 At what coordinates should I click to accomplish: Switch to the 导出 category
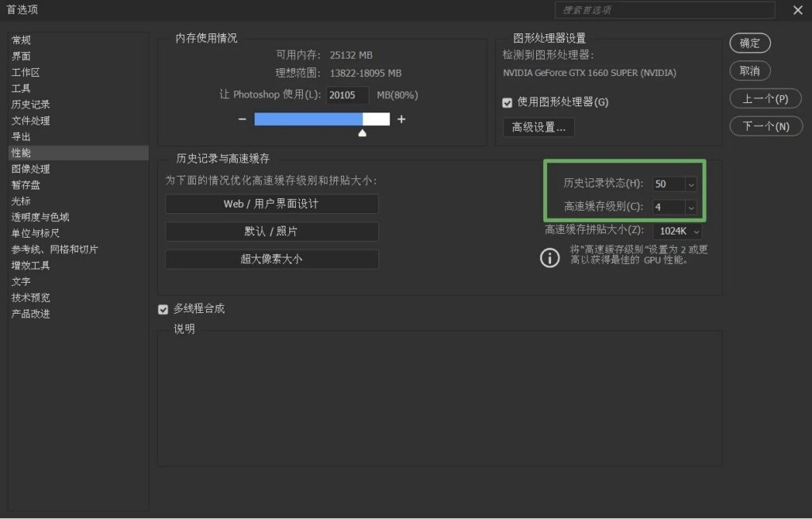(x=21, y=136)
